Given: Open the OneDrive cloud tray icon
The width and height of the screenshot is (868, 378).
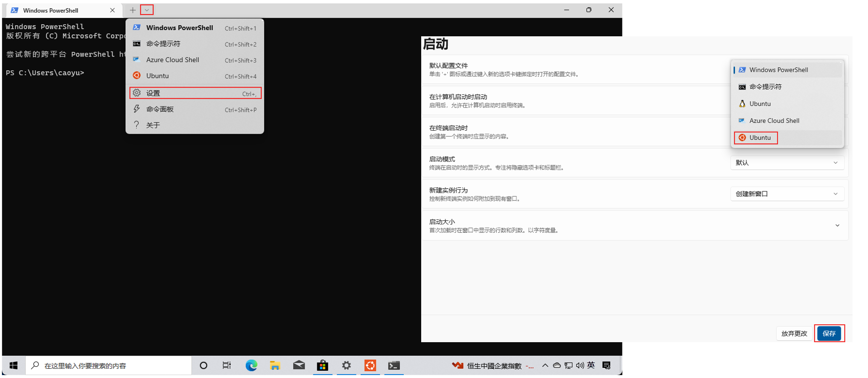Looking at the screenshot, I should click(557, 365).
